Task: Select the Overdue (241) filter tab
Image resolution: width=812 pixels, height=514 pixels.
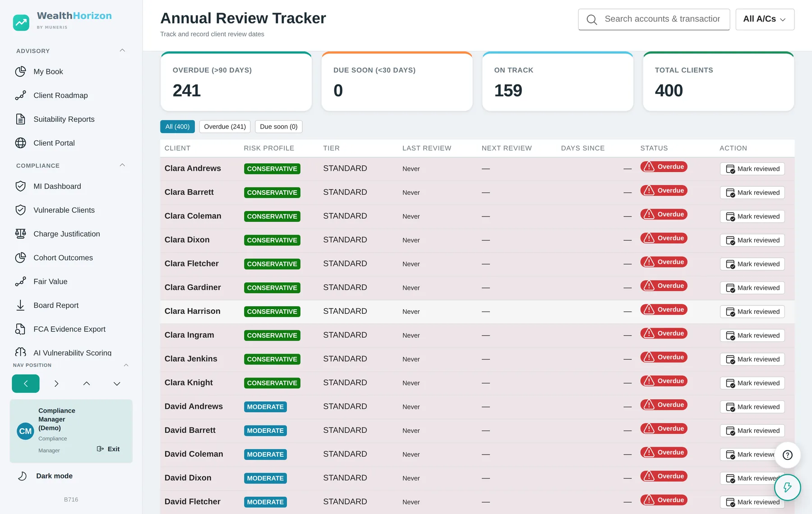Action: (x=225, y=127)
